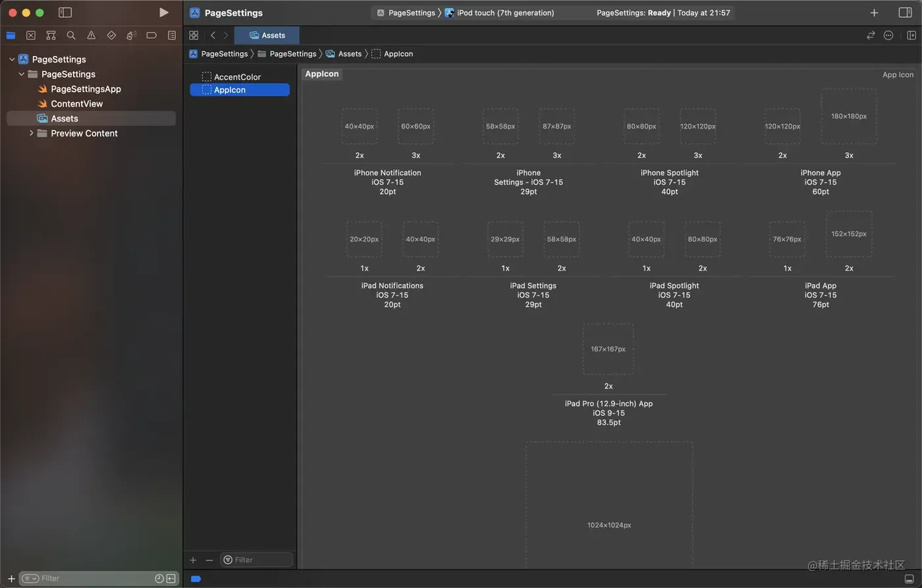Open the Test navigator diamond icon

coord(111,36)
